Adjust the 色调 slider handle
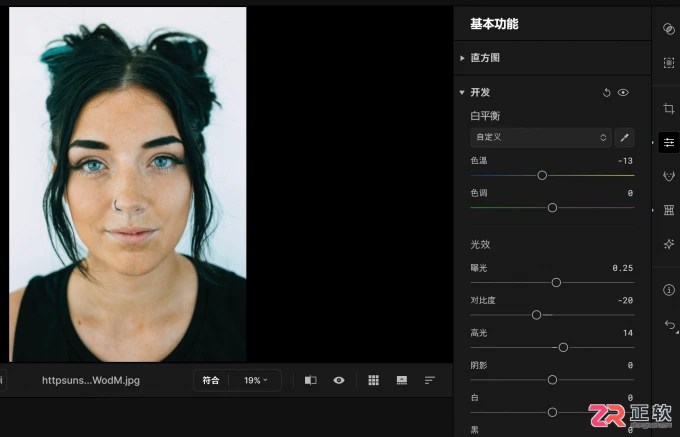This screenshot has width=680, height=437. pyautogui.click(x=552, y=208)
